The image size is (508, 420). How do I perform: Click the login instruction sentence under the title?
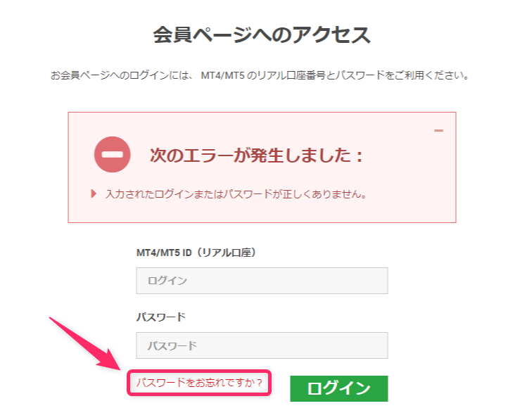click(260, 75)
